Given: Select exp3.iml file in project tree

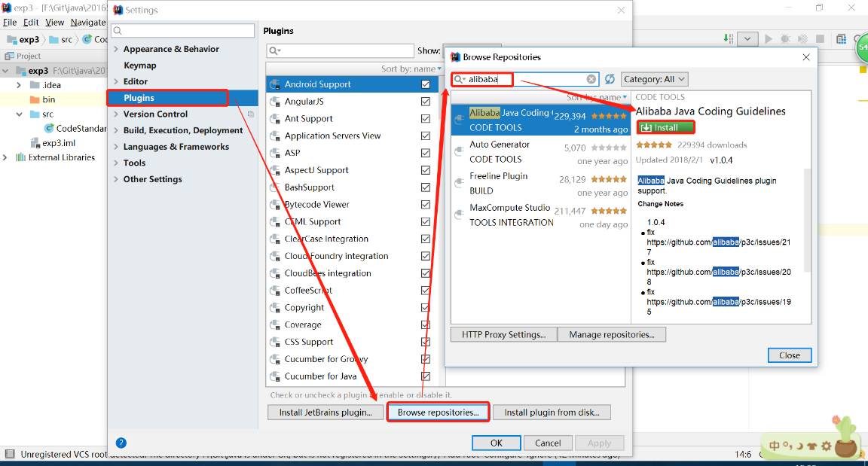Looking at the screenshot, I should pos(59,142).
